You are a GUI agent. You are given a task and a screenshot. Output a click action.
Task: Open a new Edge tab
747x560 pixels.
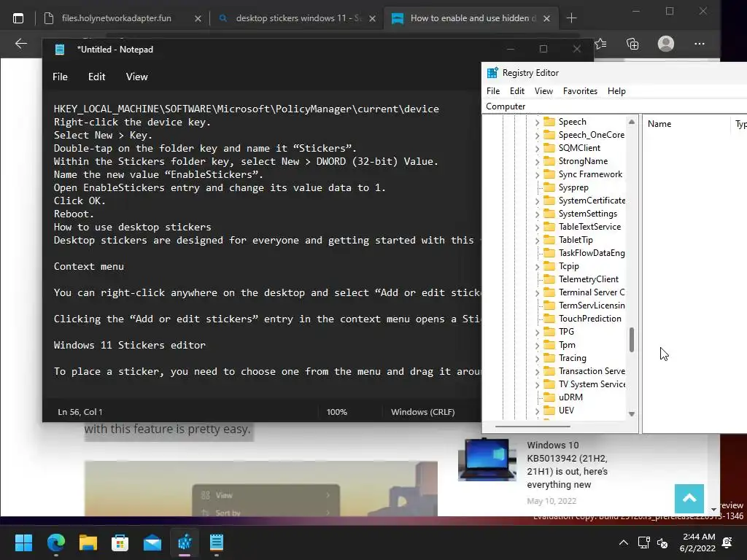[x=572, y=18]
